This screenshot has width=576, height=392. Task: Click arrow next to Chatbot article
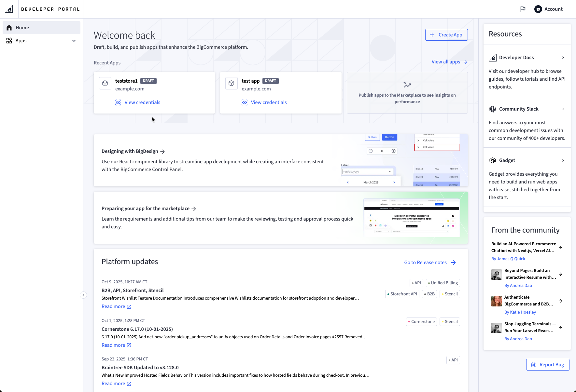coord(560,248)
